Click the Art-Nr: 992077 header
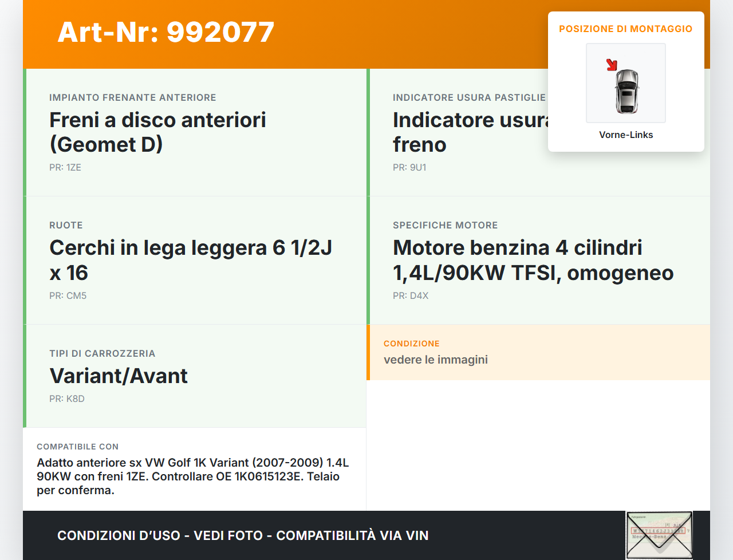Screen dimensions: 733x560 [x=166, y=33]
